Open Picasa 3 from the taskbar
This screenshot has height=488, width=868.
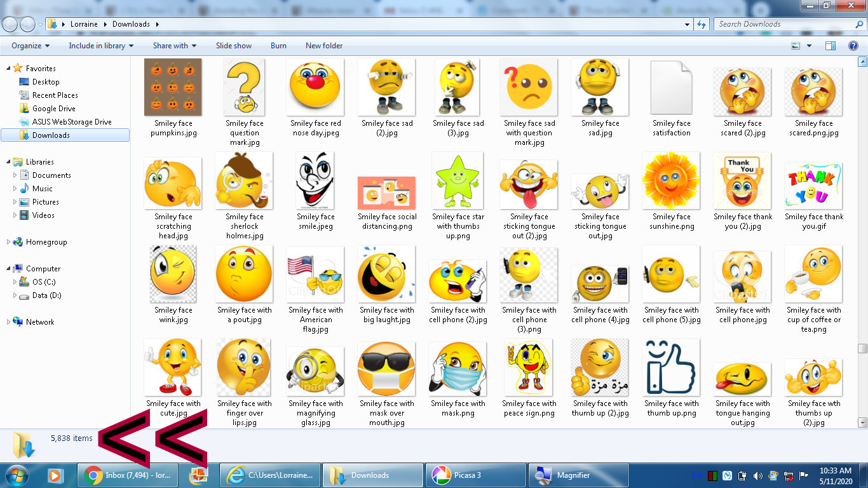[475, 475]
